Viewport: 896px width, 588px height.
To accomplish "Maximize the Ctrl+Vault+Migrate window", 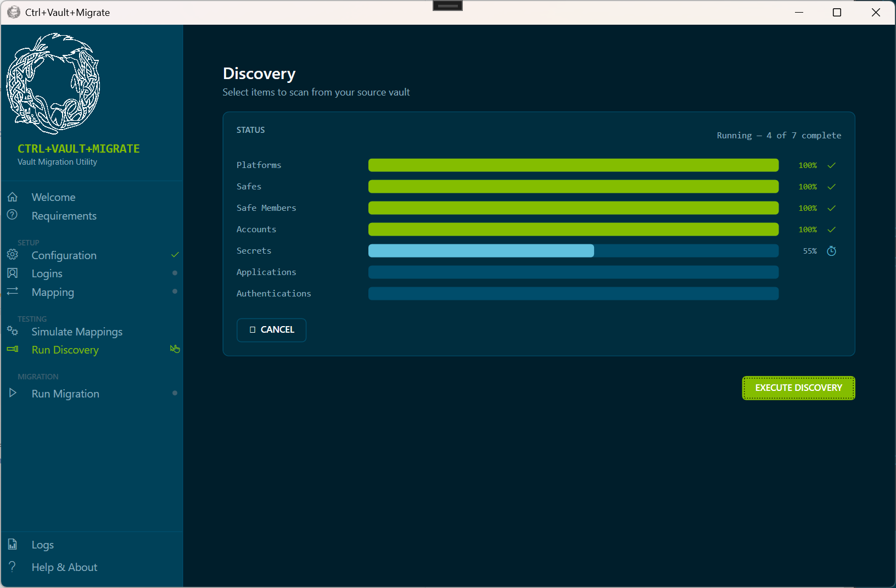I will [837, 12].
